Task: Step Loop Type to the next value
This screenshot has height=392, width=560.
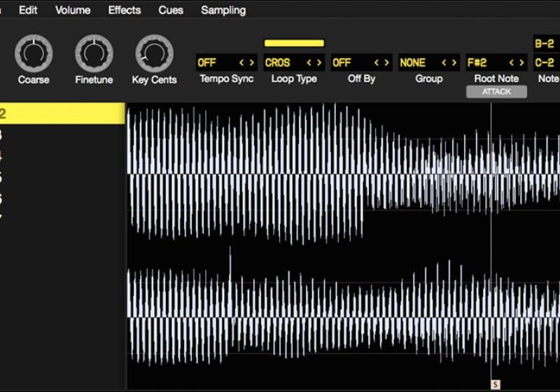Action: [318, 63]
